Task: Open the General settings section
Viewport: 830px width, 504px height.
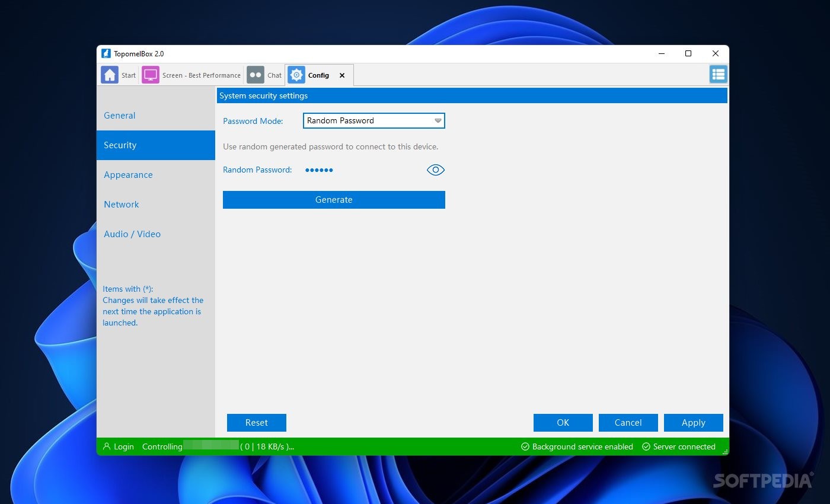Action: [156, 116]
